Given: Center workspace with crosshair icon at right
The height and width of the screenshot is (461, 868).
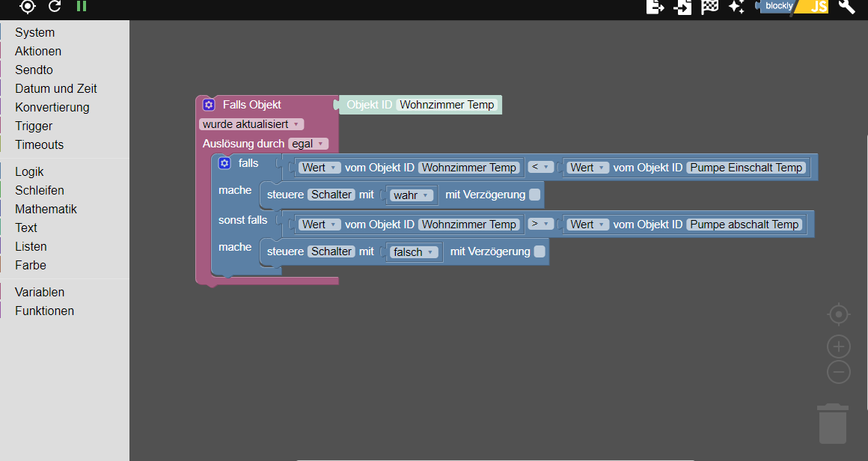Looking at the screenshot, I should point(839,314).
